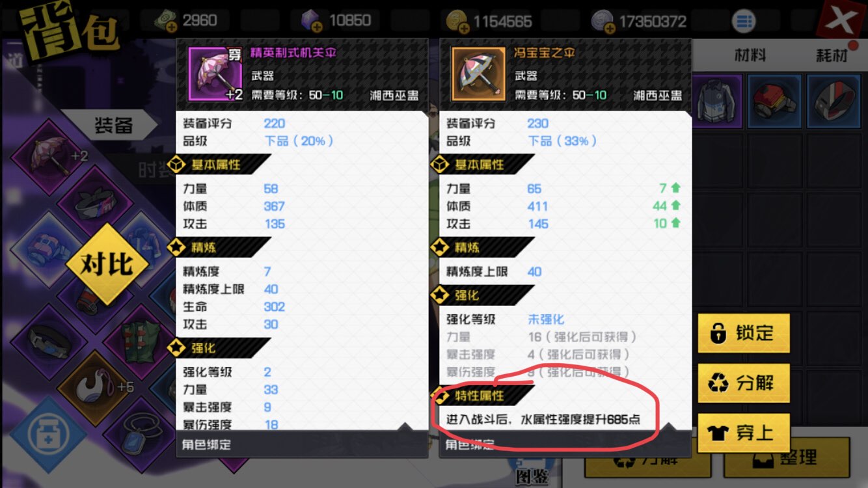Viewport: 868px width, 488px height.
Task: Add purple gems via plus icon
Action: (317, 28)
